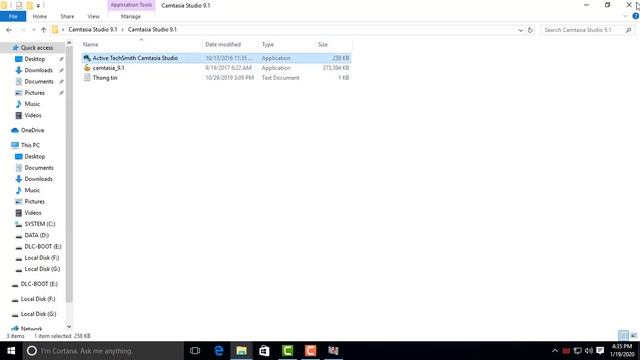Open the volume control in tray
The height and width of the screenshot is (360, 640).
click(589, 351)
